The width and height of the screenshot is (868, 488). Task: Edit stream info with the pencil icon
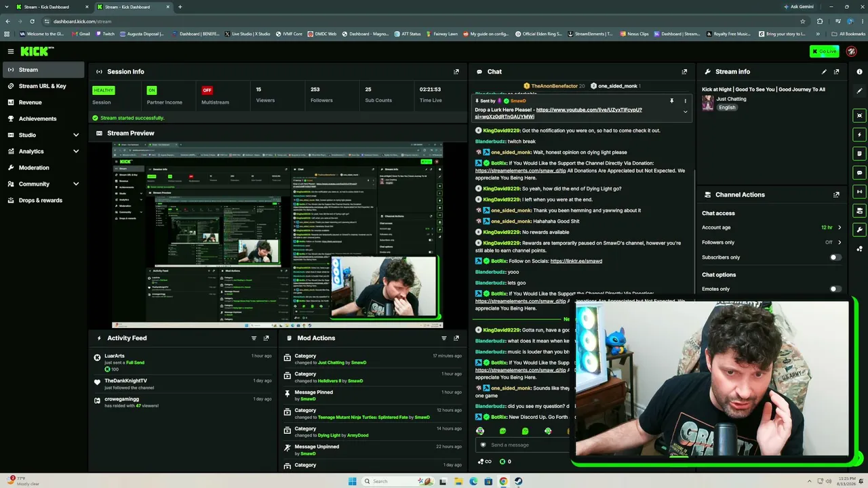click(x=824, y=72)
